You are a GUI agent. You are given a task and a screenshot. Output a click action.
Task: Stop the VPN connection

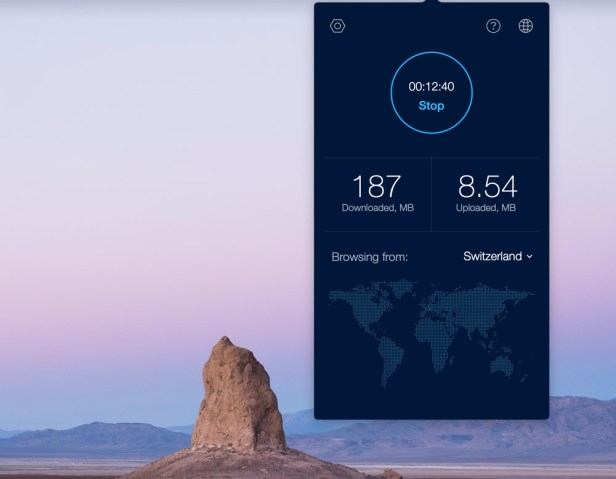coord(431,106)
